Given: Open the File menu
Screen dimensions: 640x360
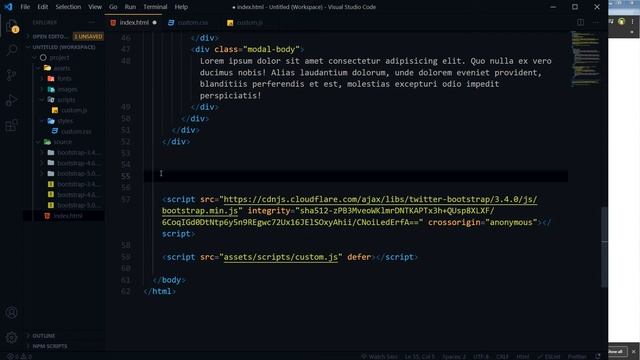Looking at the screenshot, I should coord(25,7).
